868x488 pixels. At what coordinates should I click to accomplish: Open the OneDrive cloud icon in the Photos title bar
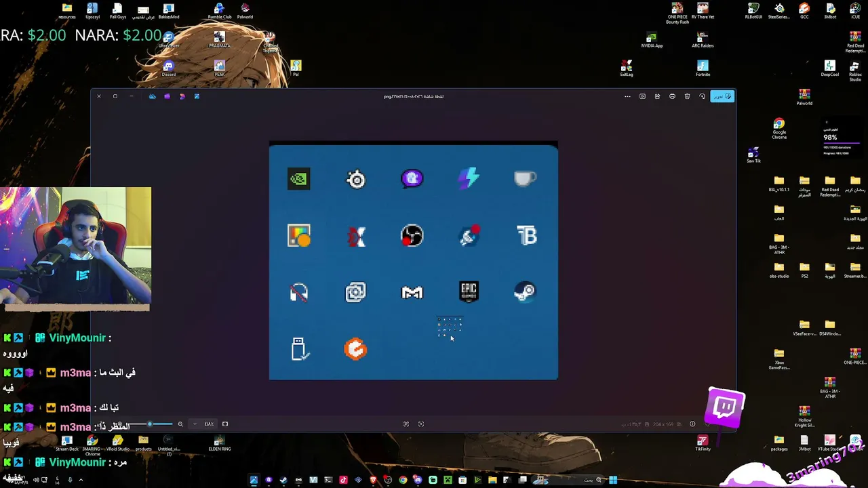pos(152,96)
